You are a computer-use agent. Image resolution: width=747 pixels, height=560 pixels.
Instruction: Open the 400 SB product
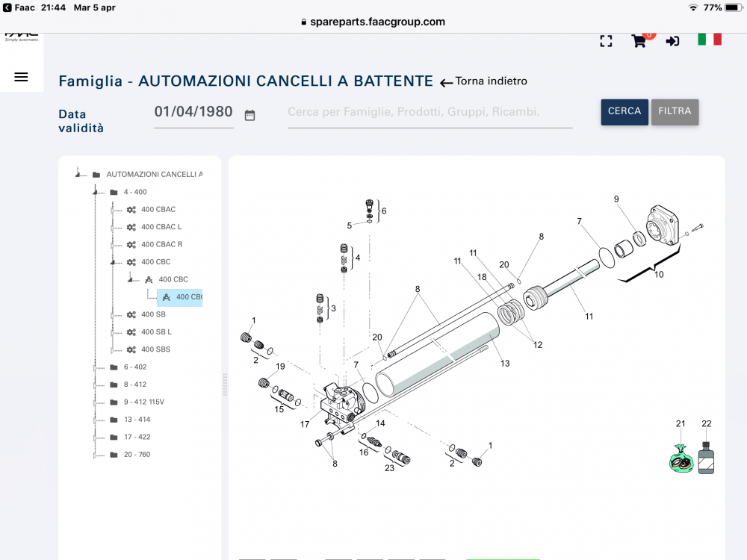[x=153, y=314]
